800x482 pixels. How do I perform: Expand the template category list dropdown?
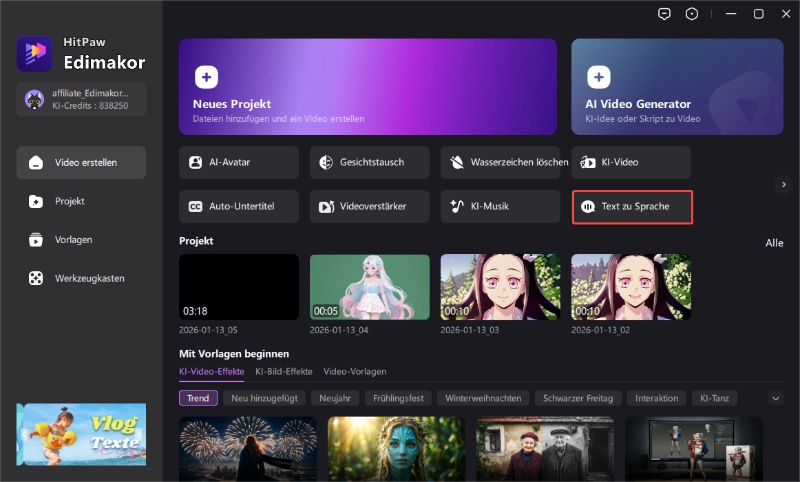(x=775, y=398)
